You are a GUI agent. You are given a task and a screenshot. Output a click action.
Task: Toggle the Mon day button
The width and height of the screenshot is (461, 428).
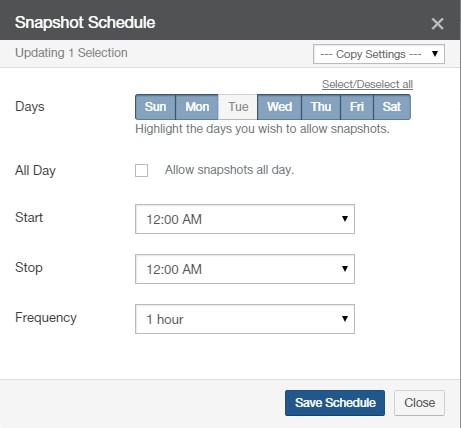197,107
